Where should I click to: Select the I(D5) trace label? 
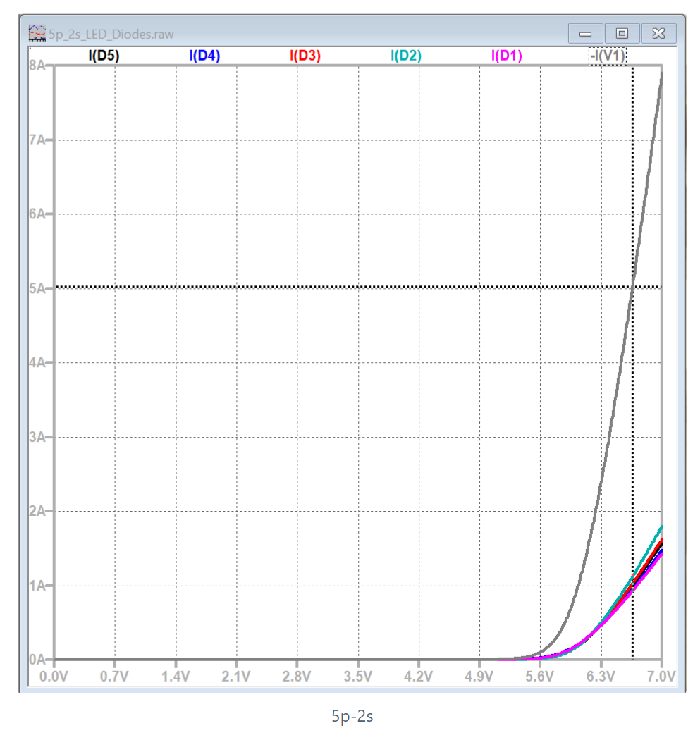pos(104,56)
